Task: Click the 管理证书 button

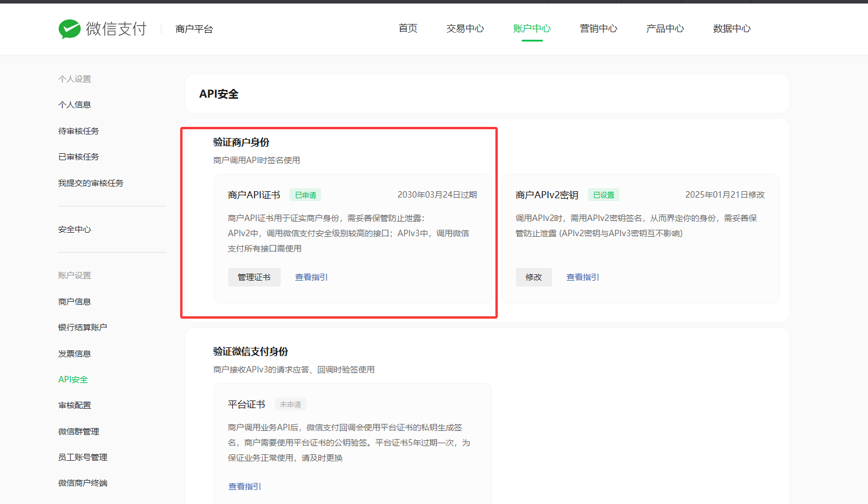Action: point(254,277)
